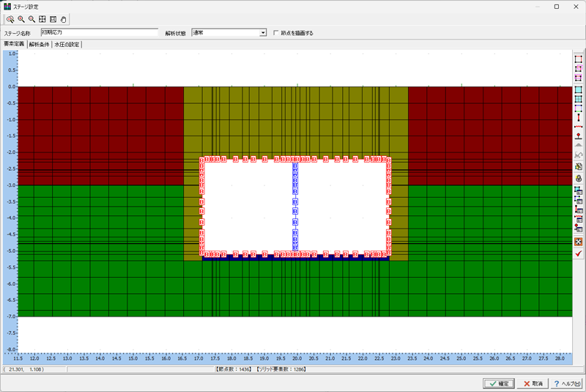
Task: Click the orange cross-circle icon in right toolbar
Action: (579, 242)
